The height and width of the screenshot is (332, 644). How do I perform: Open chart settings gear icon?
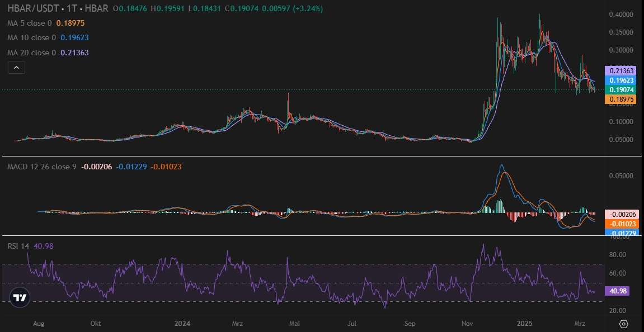click(x=623, y=324)
